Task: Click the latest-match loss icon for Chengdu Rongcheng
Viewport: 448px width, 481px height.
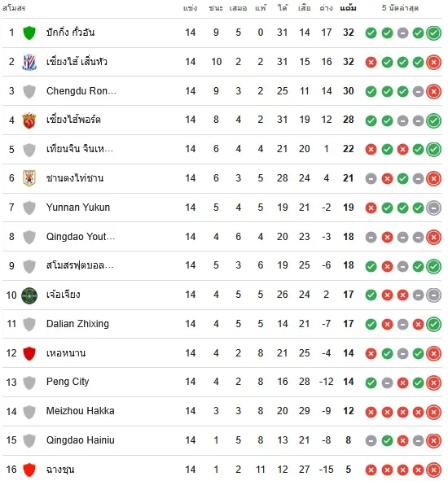Action: (x=433, y=91)
